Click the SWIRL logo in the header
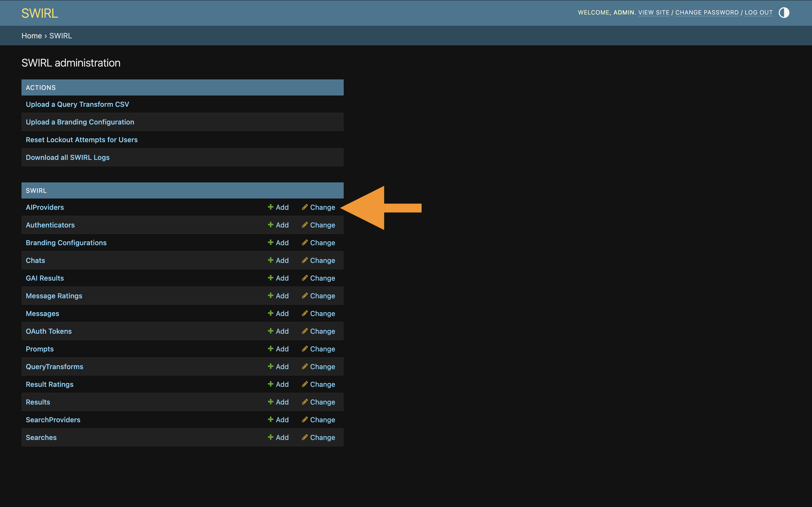The image size is (812, 507). pos(39,13)
